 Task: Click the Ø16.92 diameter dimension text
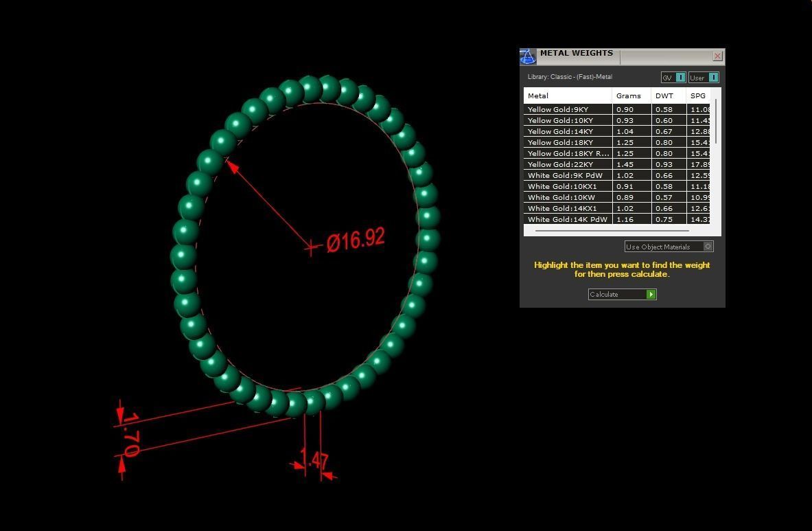pos(356,240)
